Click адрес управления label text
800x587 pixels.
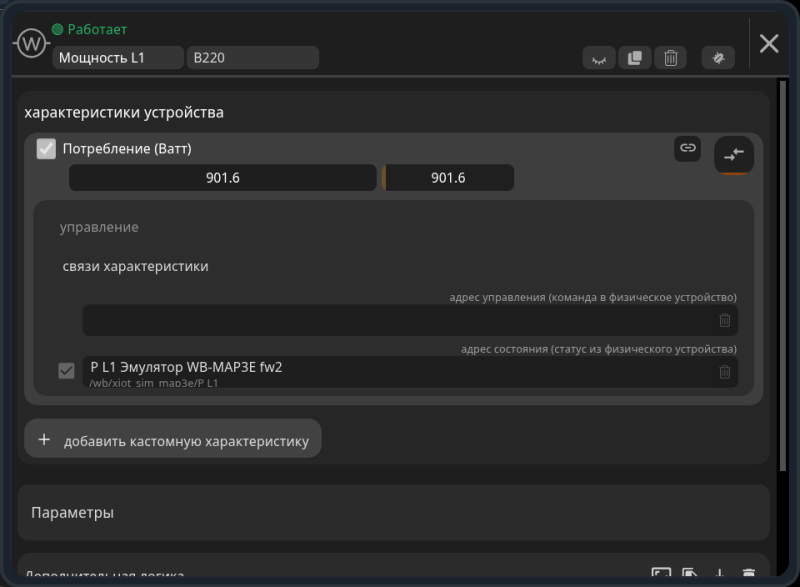point(593,297)
